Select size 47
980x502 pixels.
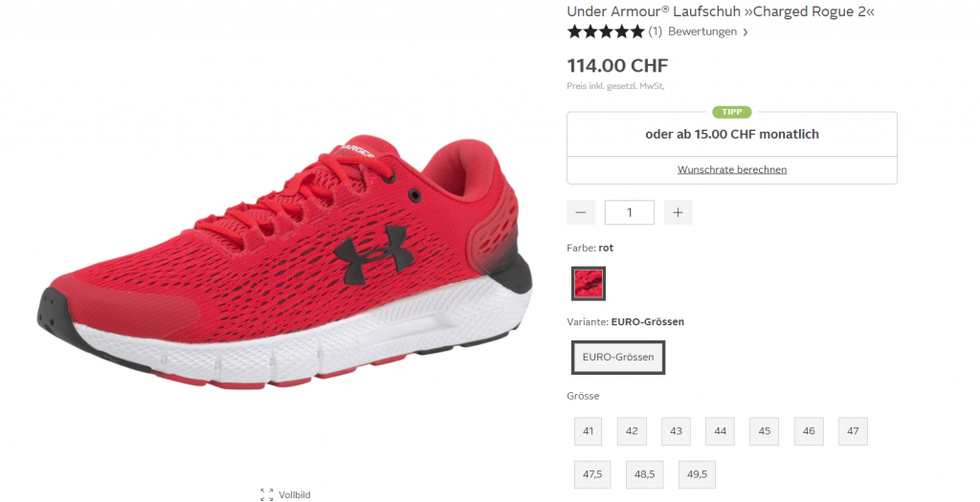pyautogui.click(x=853, y=431)
